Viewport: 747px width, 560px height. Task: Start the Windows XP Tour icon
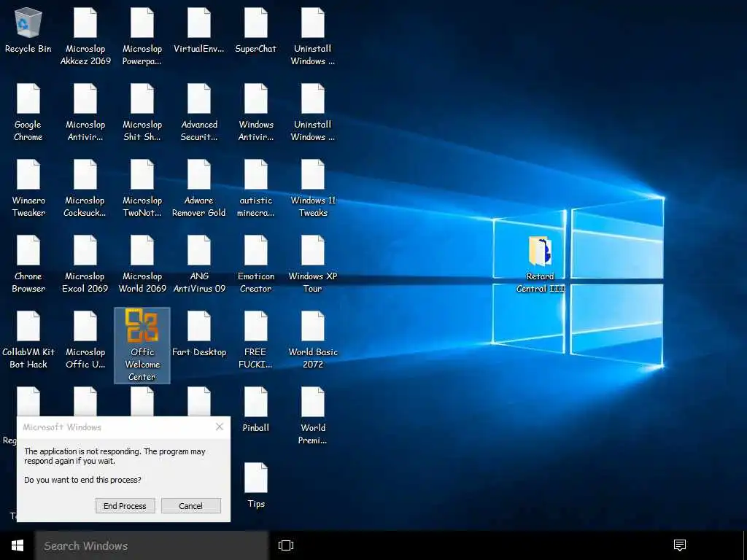pos(313,264)
